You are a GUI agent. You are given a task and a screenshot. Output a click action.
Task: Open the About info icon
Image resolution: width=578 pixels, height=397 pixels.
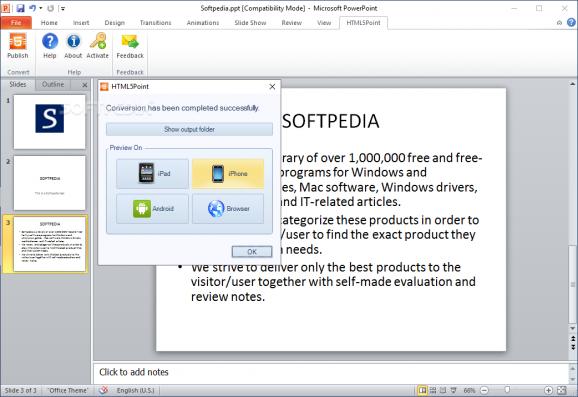tap(73, 41)
